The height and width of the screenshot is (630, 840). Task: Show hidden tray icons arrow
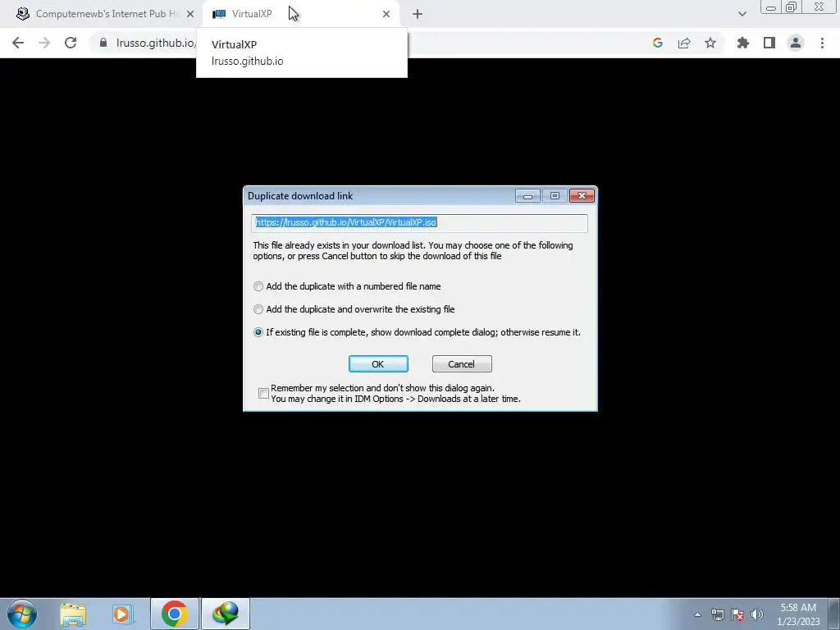coord(697,614)
